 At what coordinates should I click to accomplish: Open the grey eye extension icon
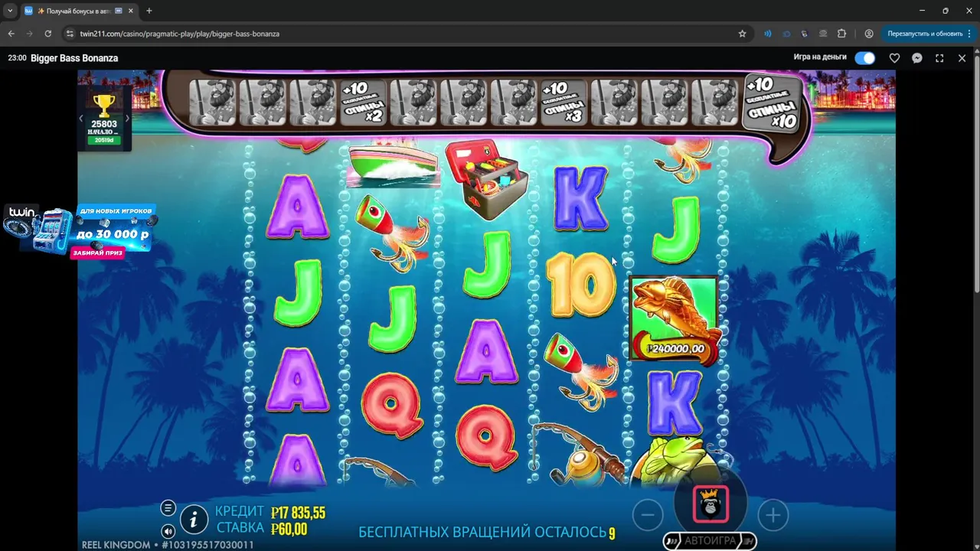(823, 34)
